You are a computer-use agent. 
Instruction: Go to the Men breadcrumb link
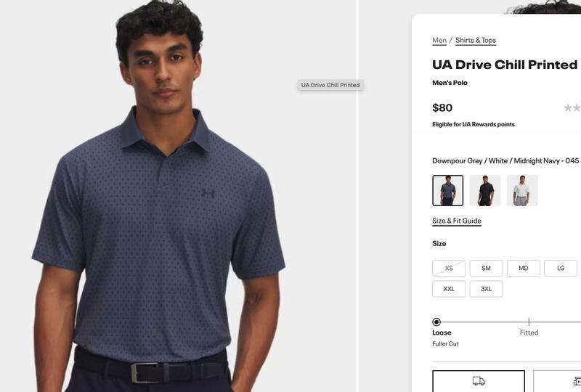[x=439, y=41]
